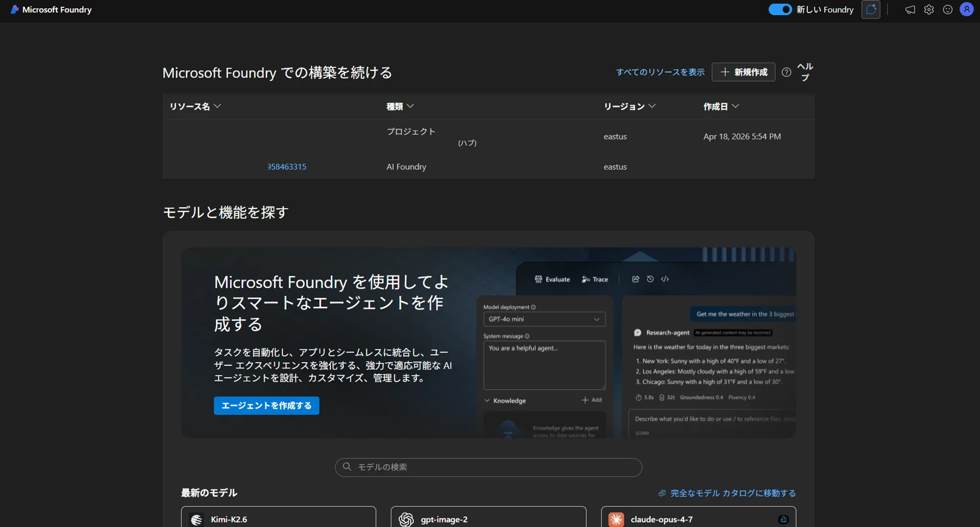Click the (ハブ) text in project row
The width and height of the screenshot is (980, 527).
pyautogui.click(x=467, y=143)
